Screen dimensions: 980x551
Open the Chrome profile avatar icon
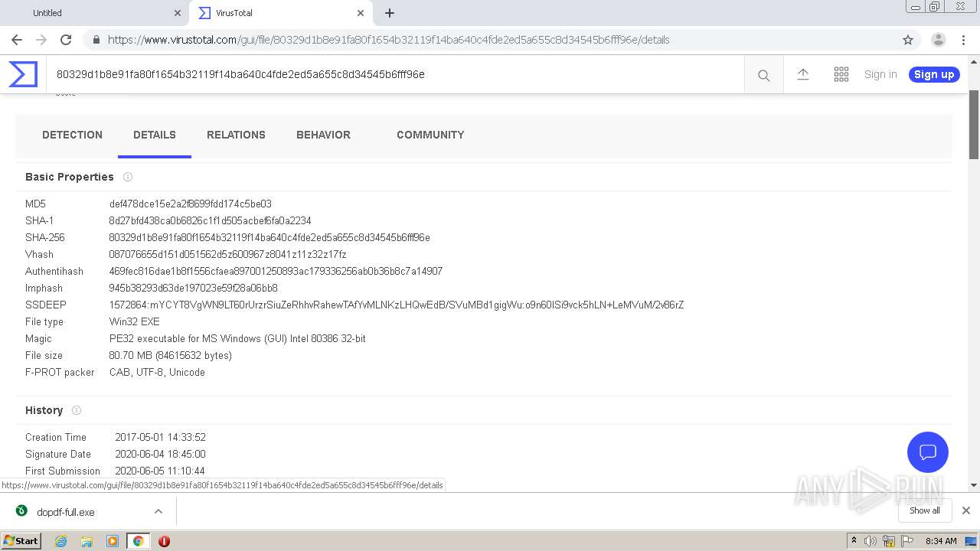click(x=938, y=40)
